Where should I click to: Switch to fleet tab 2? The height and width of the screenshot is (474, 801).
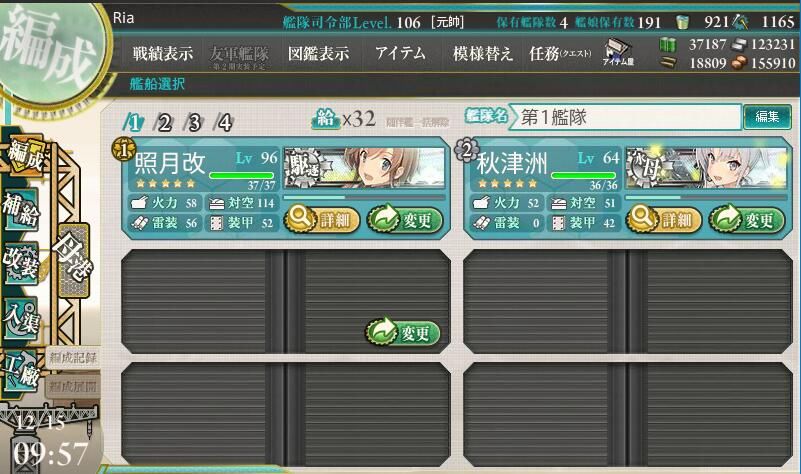tap(163, 123)
